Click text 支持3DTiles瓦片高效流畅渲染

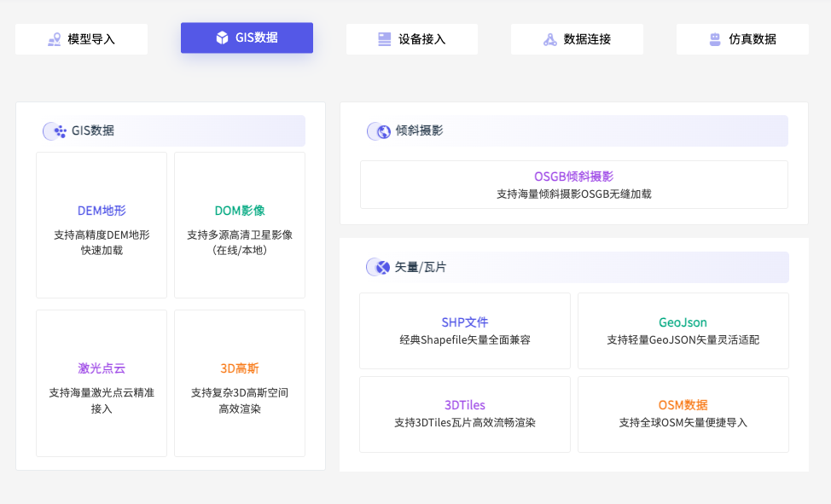465,422
